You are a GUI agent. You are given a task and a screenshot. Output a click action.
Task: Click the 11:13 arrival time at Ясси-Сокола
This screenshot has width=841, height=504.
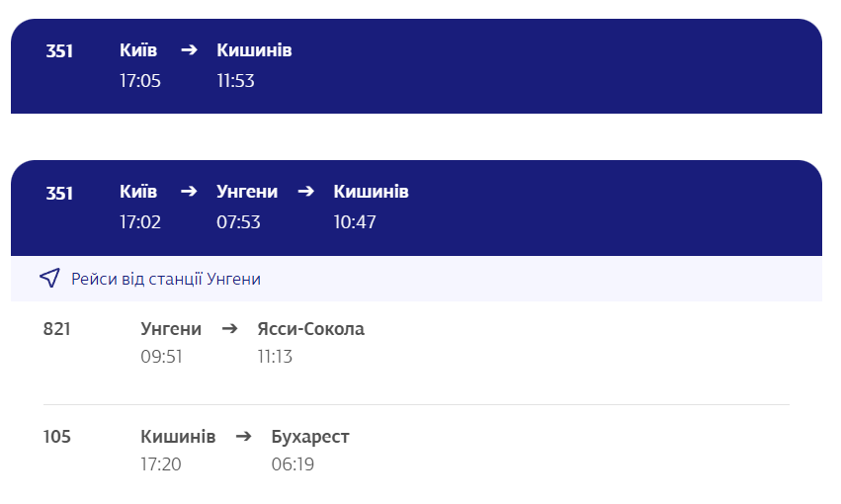[x=275, y=357]
